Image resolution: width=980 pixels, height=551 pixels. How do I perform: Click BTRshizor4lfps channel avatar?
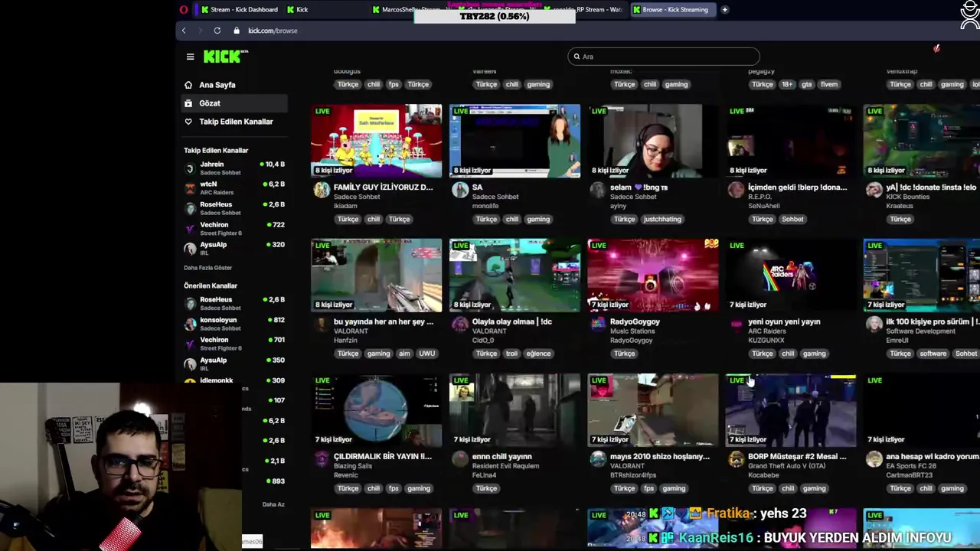click(x=597, y=459)
